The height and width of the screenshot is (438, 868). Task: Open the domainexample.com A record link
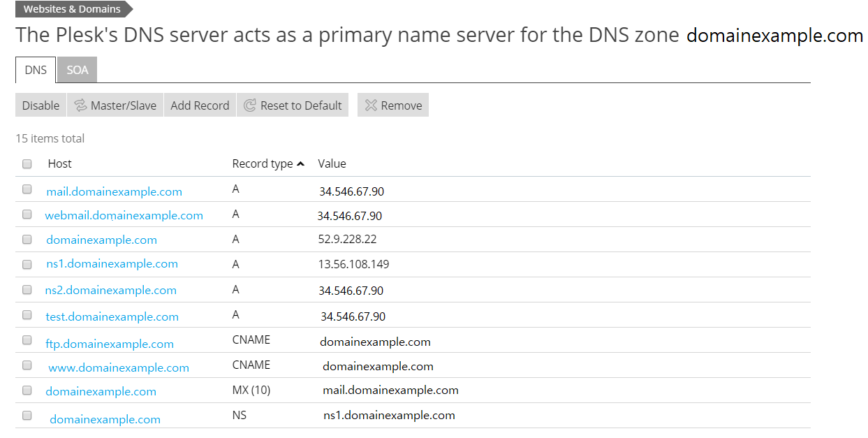tap(102, 240)
